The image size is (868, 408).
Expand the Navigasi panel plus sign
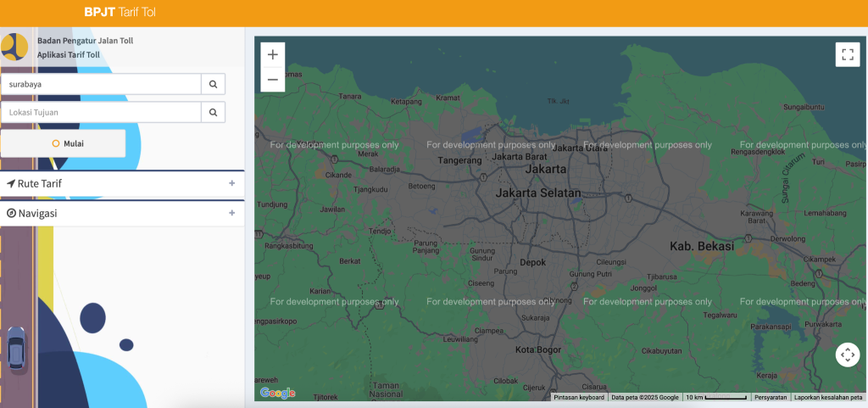(231, 213)
